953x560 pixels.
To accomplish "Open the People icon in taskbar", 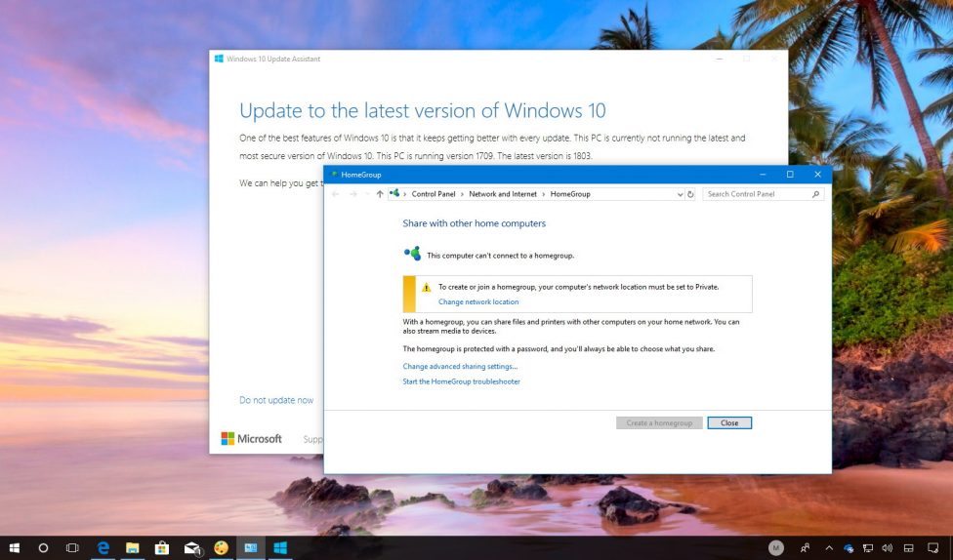I will point(806,548).
